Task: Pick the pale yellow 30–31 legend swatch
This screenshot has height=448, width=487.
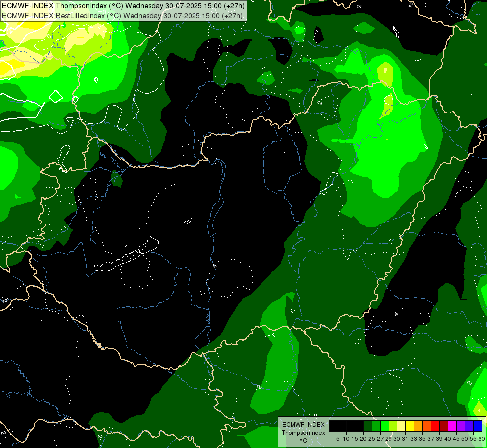Action: (401, 426)
